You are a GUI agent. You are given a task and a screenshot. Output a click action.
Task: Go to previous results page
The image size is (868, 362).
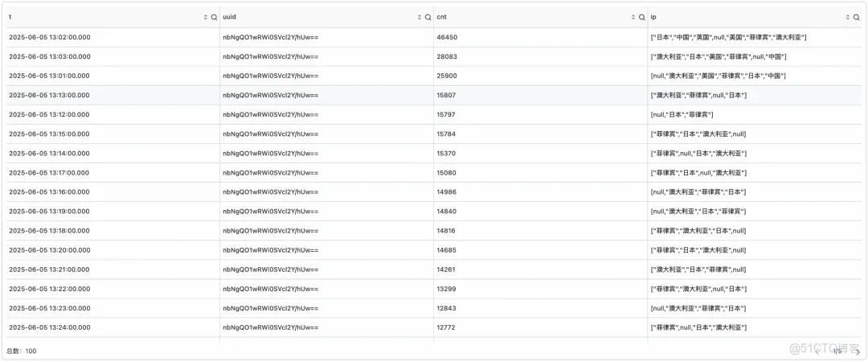(817, 351)
